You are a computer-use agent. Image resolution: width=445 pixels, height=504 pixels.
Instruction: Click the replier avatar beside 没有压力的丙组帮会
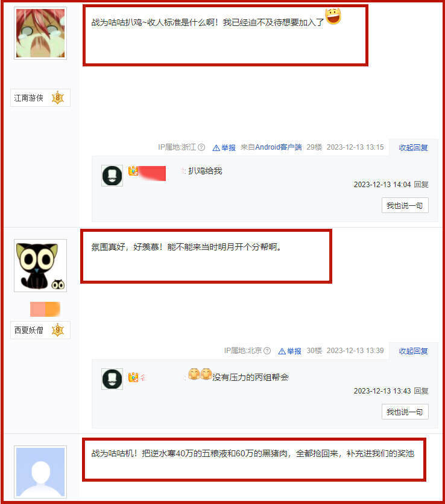[x=112, y=379]
